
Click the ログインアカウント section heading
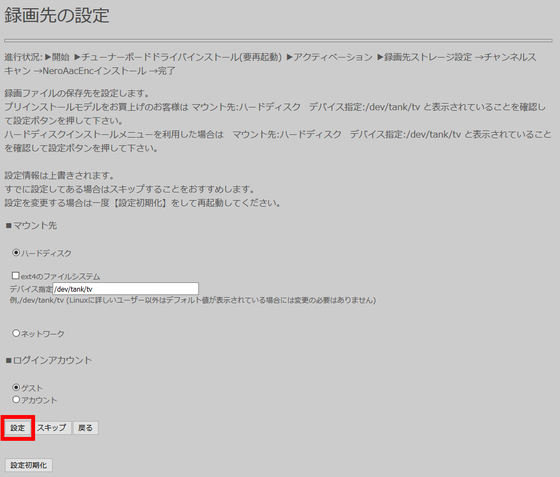click(52, 360)
